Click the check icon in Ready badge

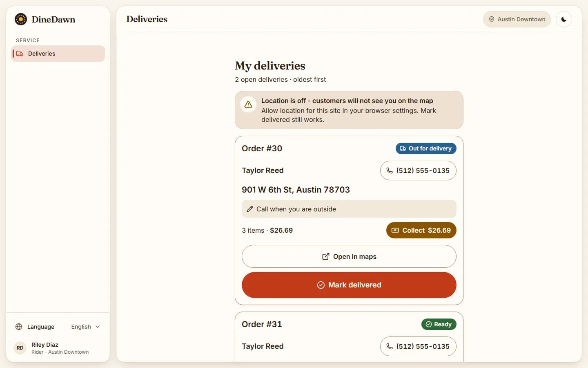tap(429, 324)
